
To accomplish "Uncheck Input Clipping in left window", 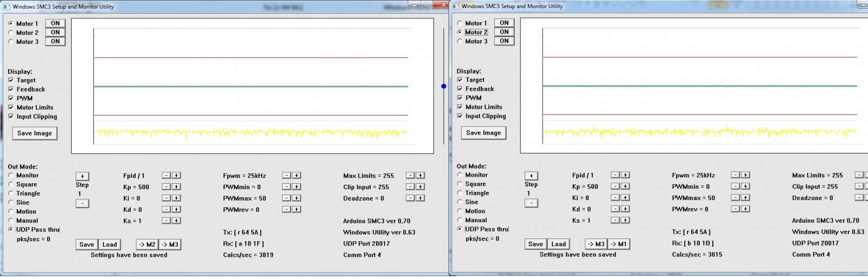I will coord(11,117).
